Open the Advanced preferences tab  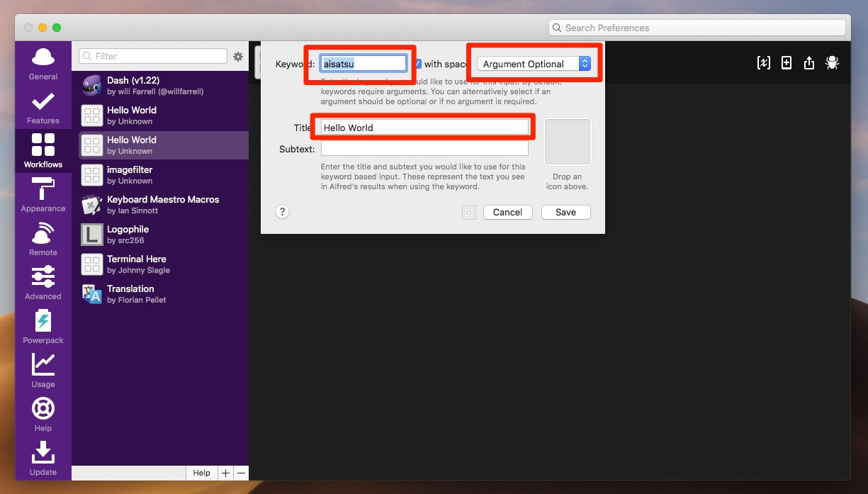click(x=43, y=283)
